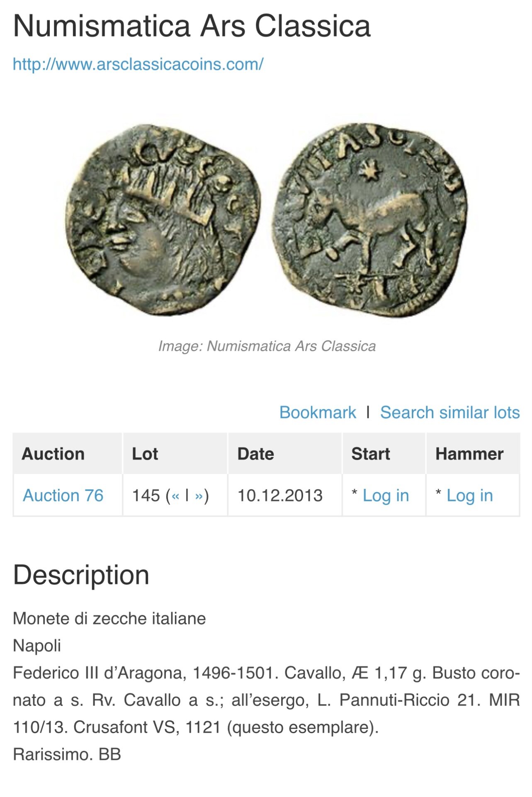Click the Hammer column header
Image resolution: width=532 pixels, height=797 pixels.
coord(469,454)
